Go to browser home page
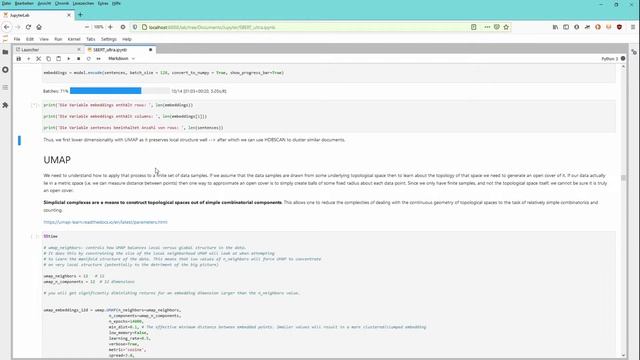The image size is (640, 360). tap(39, 27)
